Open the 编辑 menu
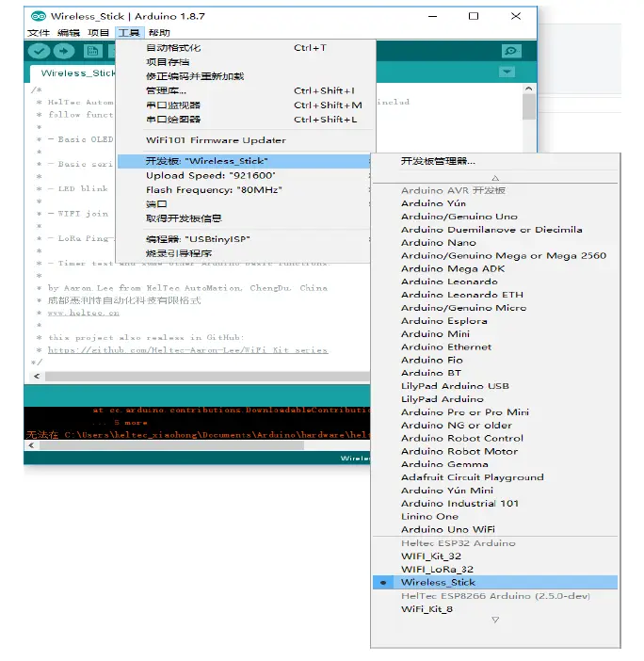The width and height of the screenshot is (644, 661). [69, 33]
